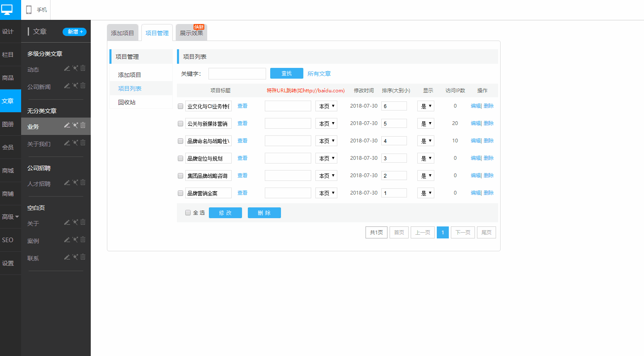This screenshot has width=644, height=356.
Task: Click 查看 link for 品牌定位与规划
Action: (x=242, y=158)
